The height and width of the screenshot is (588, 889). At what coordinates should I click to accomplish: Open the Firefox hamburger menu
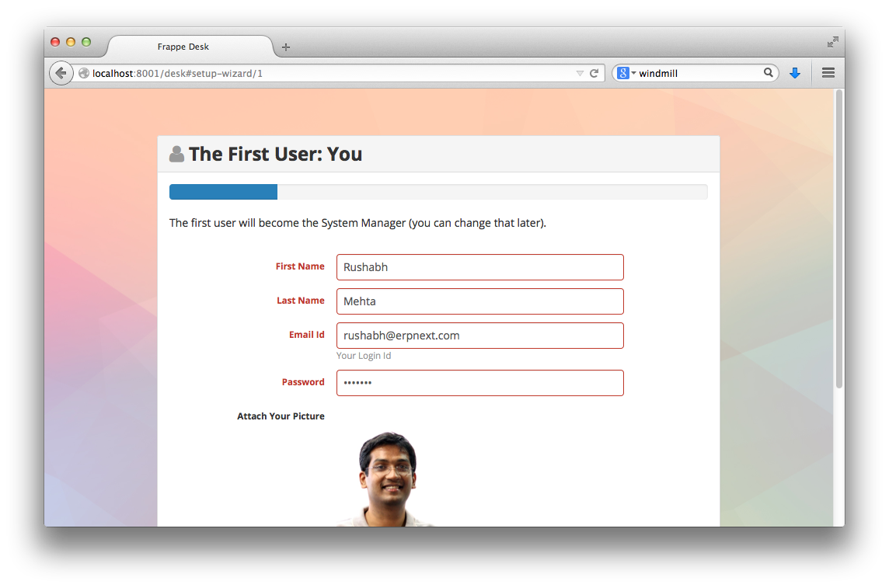click(828, 73)
